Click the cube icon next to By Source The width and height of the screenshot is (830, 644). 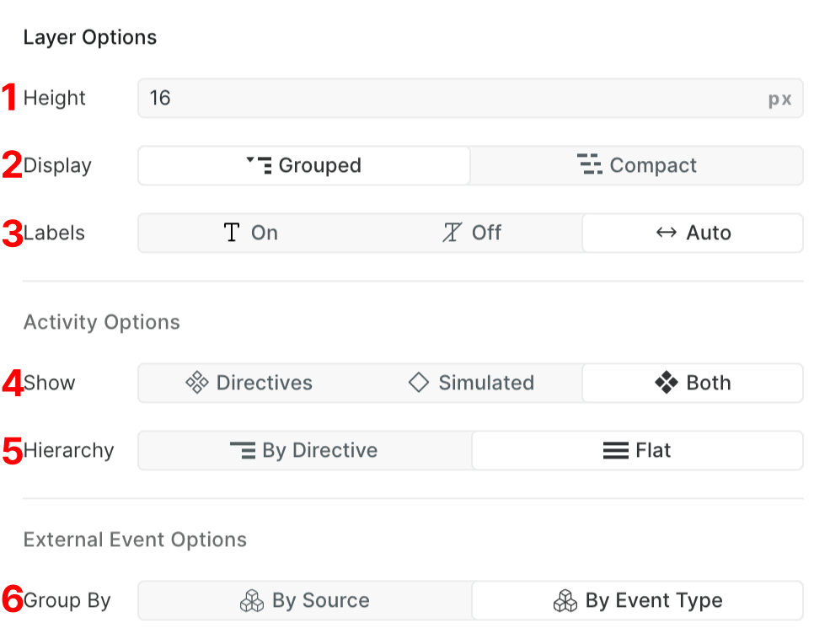tap(250, 600)
